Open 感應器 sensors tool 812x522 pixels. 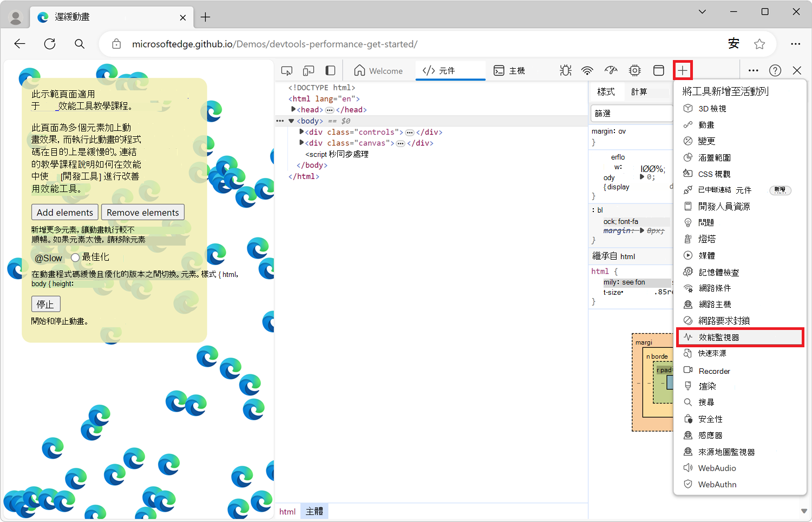point(740,435)
